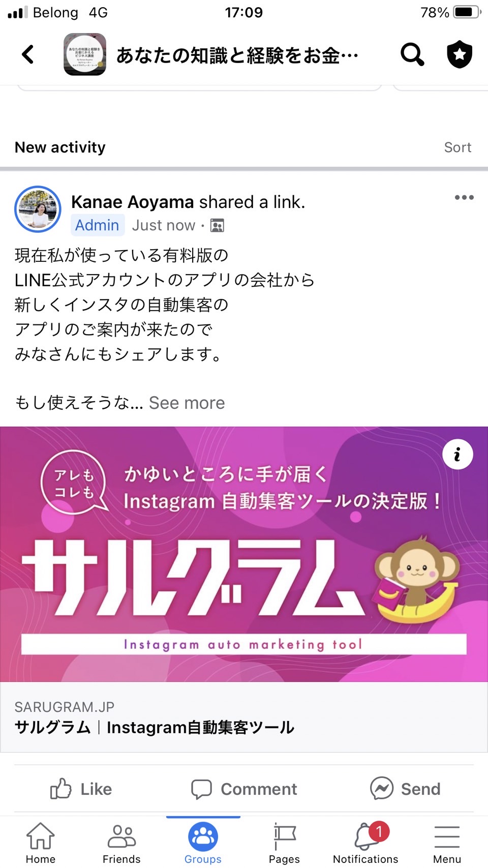Tap the back arrow in header
Image resolution: width=488 pixels, height=868 pixels.
click(x=28, y=54)
